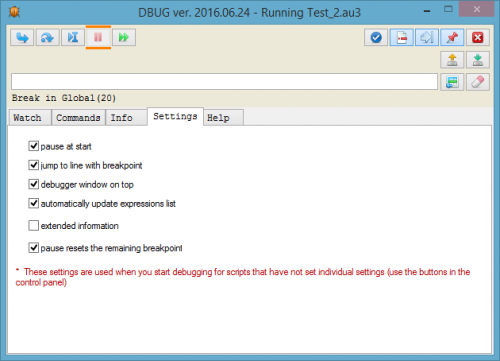Click the blue checkmark icon

(376, 37)
